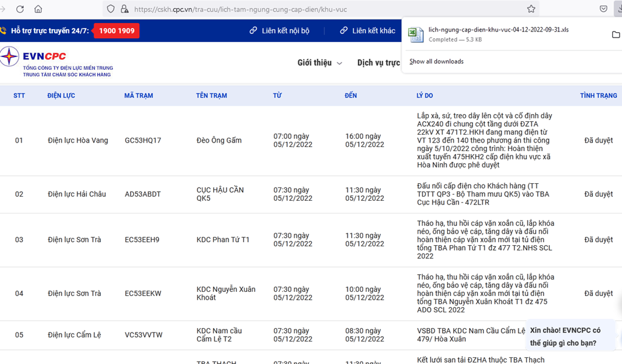Click station name KDC Phan Tứ T1
Viewport: 622px width, 364px height.
click(x=223, y=240)
